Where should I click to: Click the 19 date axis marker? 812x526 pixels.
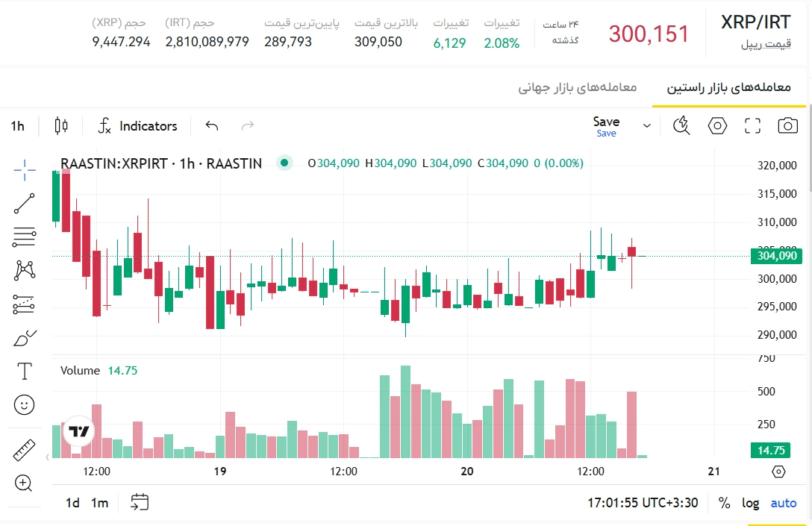pos(220,472)
